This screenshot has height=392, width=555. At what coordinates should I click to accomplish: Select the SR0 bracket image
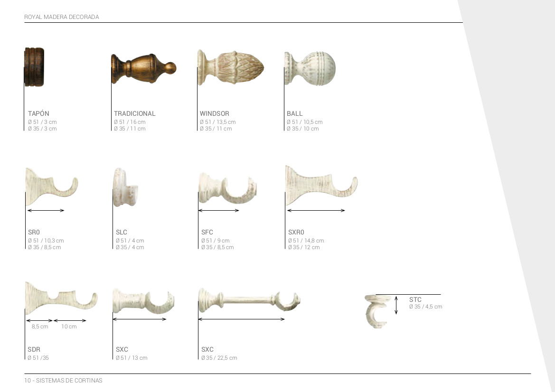point(52,187)
